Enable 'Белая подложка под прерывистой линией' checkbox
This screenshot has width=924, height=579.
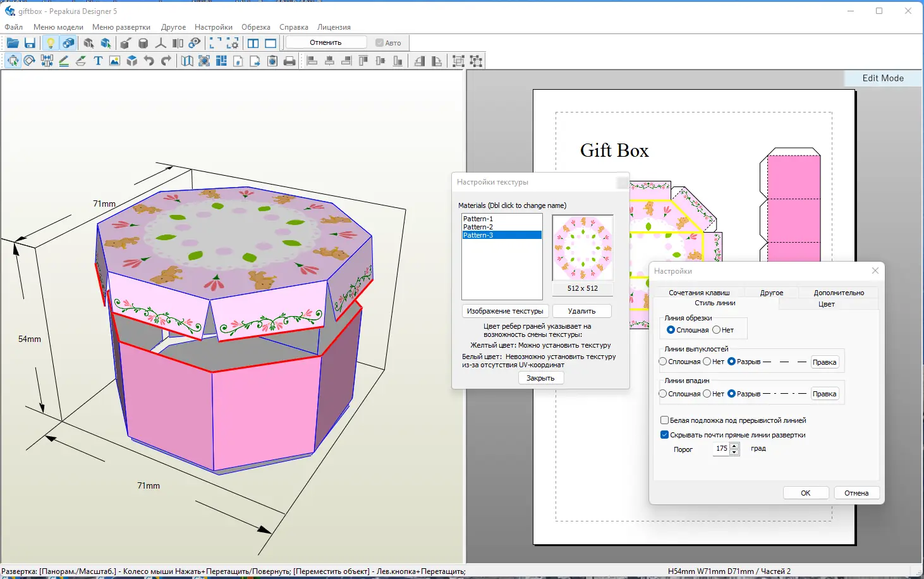click(x=664, y=420)
